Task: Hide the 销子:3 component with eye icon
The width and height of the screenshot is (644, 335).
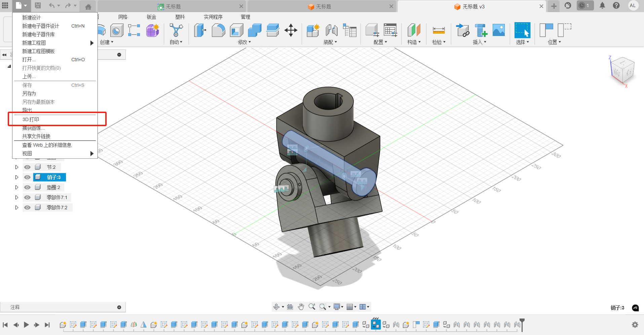Action: [28, 177]
